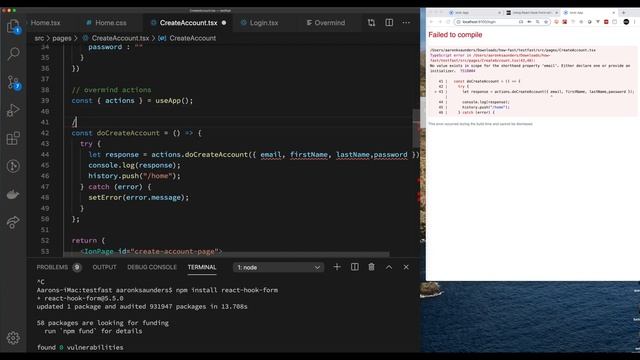Click the open changes icon in editor toolbar

(x=371, y=23)
